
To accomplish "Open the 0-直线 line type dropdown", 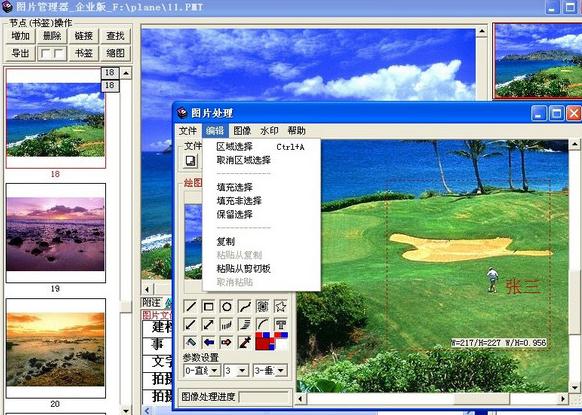I will point(202,370).
